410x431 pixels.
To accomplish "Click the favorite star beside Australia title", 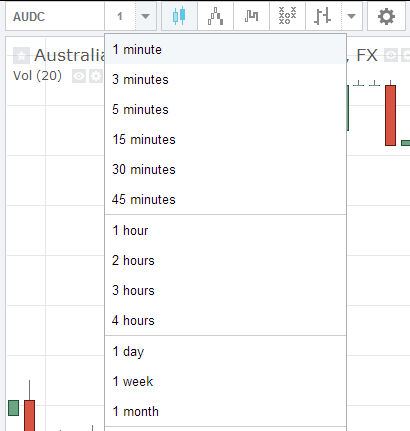I will pos(21,56).
